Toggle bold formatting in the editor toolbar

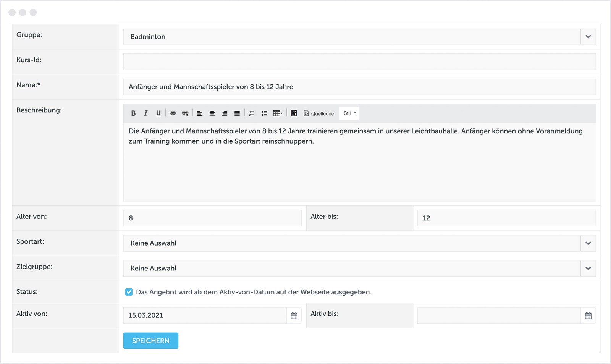[133, 113]
